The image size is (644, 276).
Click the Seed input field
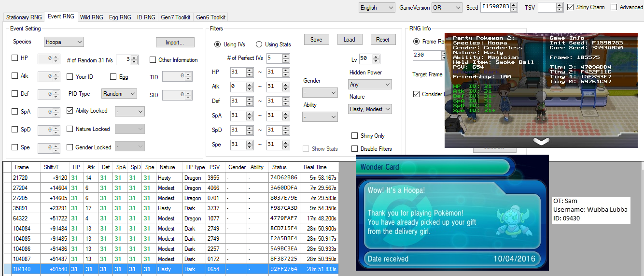click(495, 7)
